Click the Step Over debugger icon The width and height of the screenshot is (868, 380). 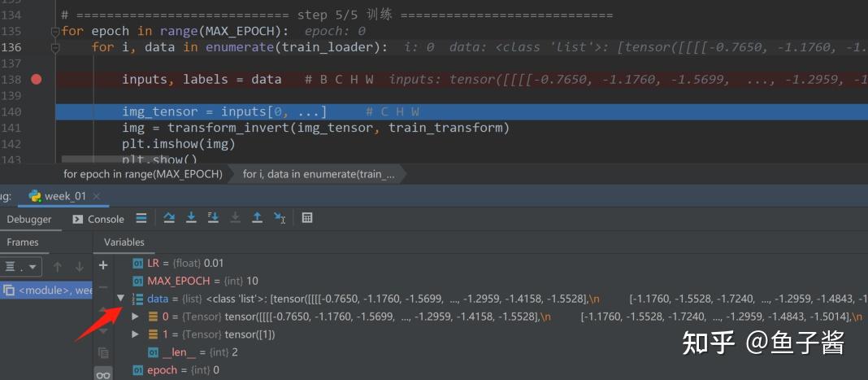click(169, 218)
